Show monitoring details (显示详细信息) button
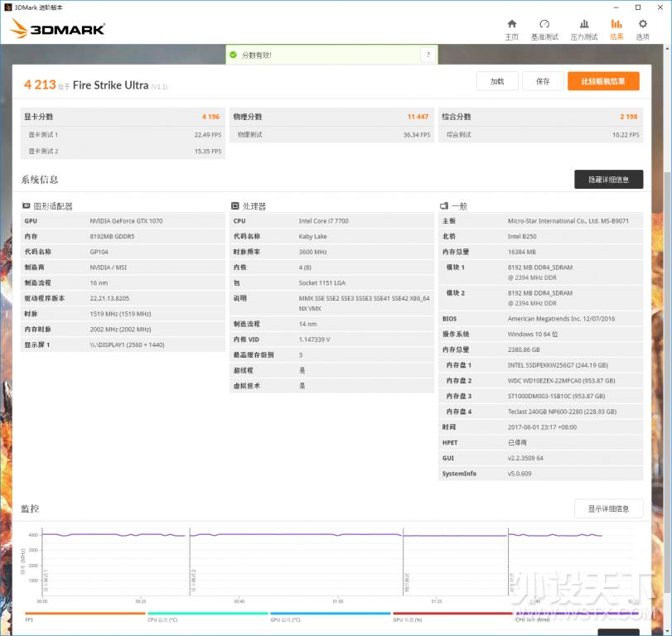672x636 pixels. (608, 508)
